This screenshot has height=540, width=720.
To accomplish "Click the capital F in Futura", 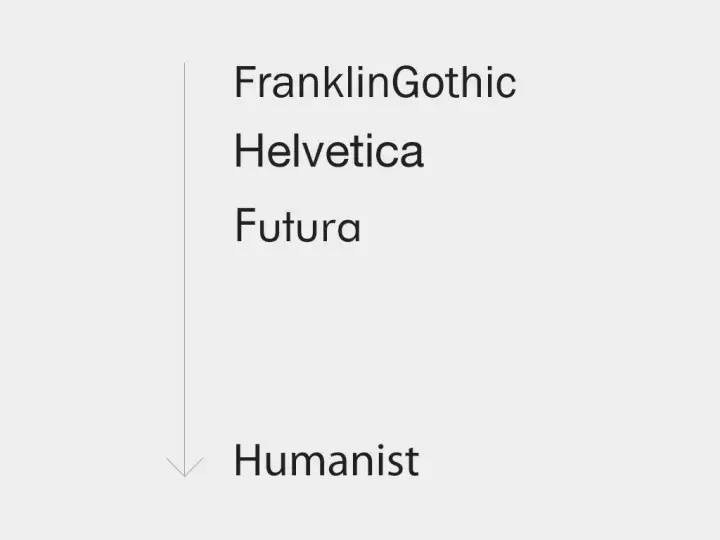I will click(x=244, y=225).
